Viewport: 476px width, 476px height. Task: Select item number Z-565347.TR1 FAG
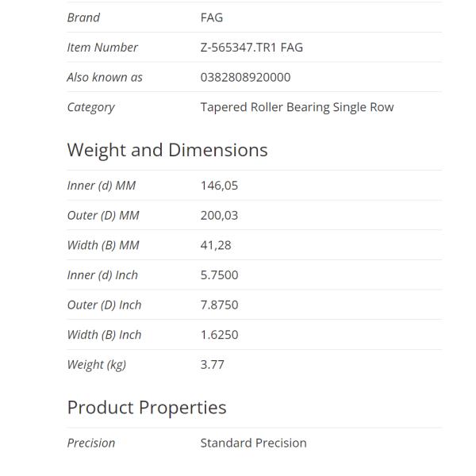251,48
